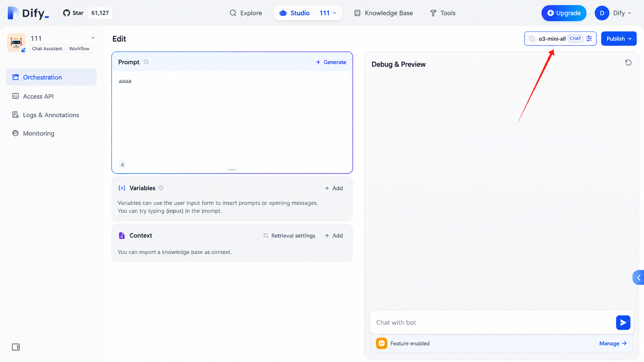Click the robot app icon in sidebar
This screenshot has height=362, width=644.
16,42
